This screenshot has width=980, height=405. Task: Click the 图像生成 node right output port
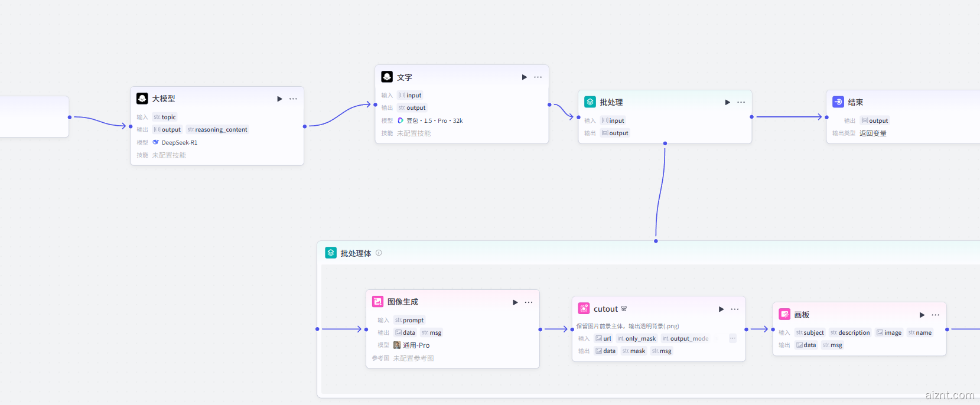tap(541, 329)
